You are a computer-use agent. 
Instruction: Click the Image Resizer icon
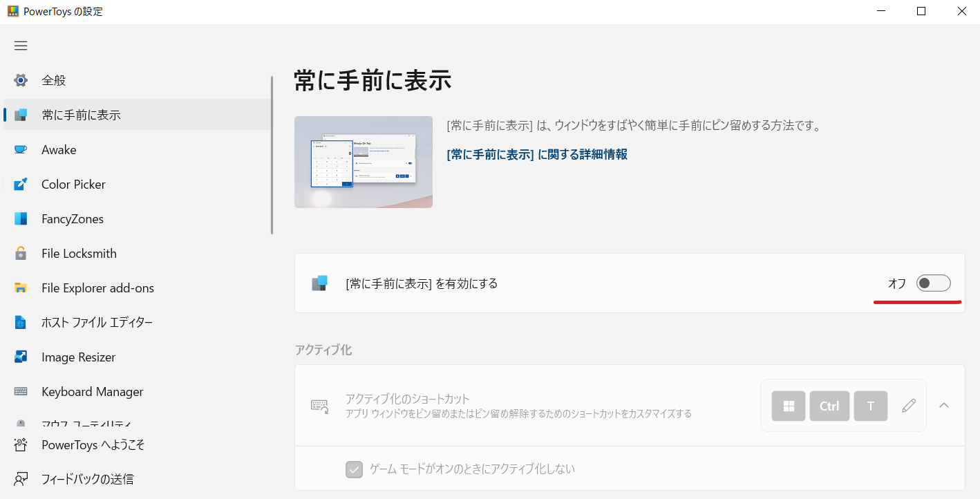click(x=21, y=357)
